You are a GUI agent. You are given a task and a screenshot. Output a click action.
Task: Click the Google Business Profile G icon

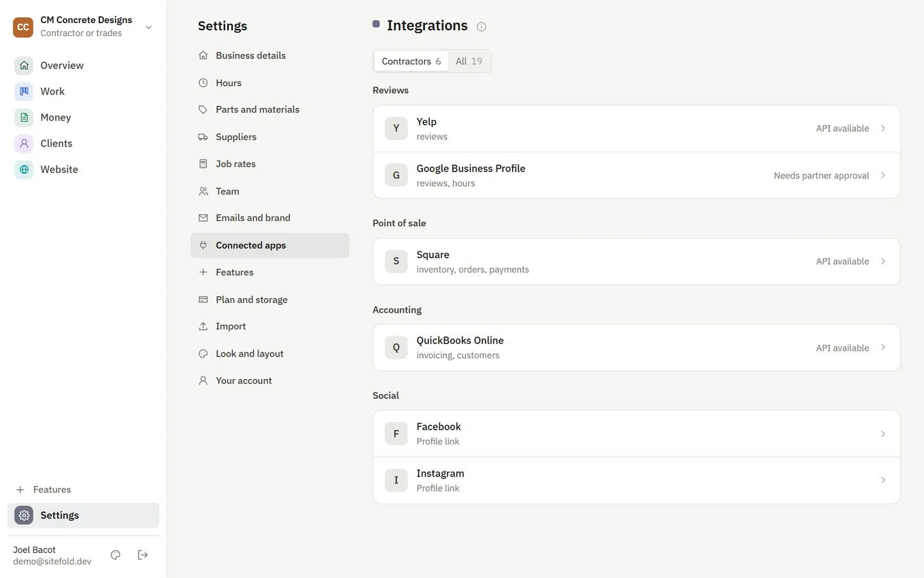tap(396, 175)
